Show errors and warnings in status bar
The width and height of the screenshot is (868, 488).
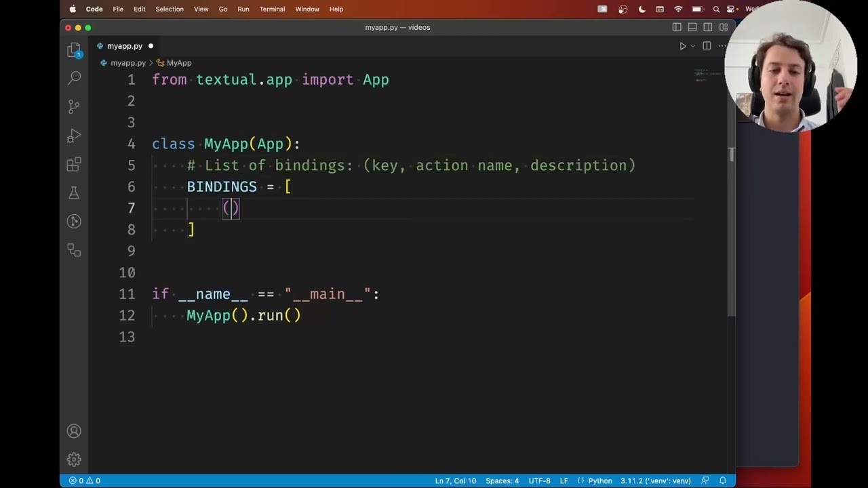pos(85,481)
